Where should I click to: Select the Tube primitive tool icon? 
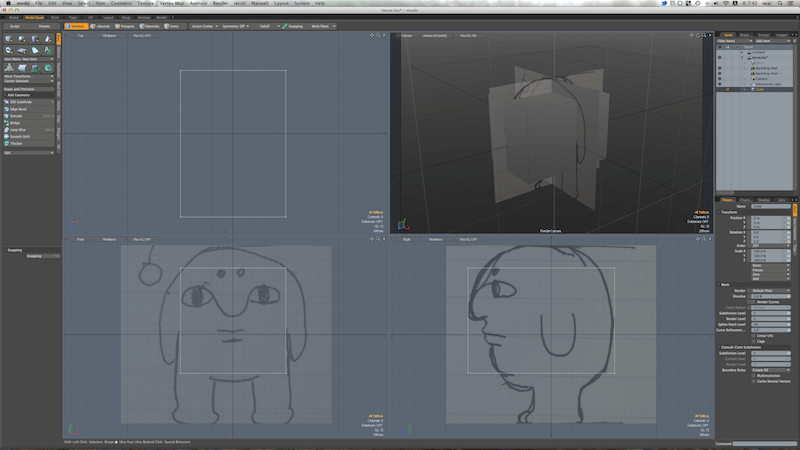click(9, 51)
